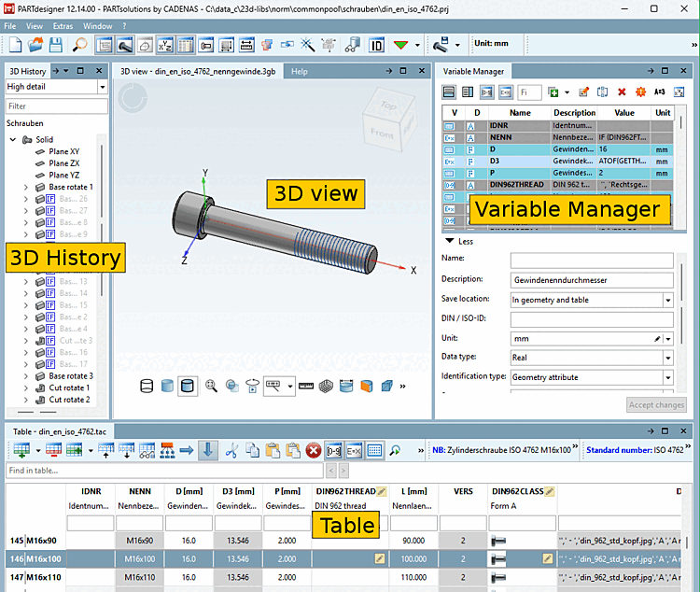Open the Identification type dropdown
The height and width of the screenshot is (592, 700).
[x=668, y=377]
